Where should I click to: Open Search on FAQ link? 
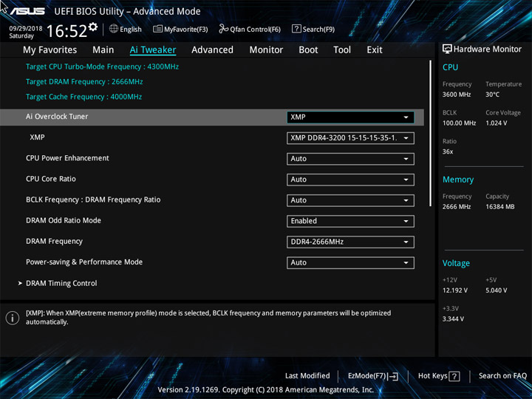[502, 376]
